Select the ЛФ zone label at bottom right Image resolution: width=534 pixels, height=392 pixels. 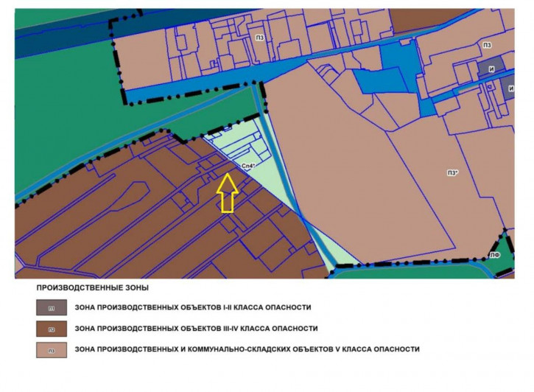point(496,254)
